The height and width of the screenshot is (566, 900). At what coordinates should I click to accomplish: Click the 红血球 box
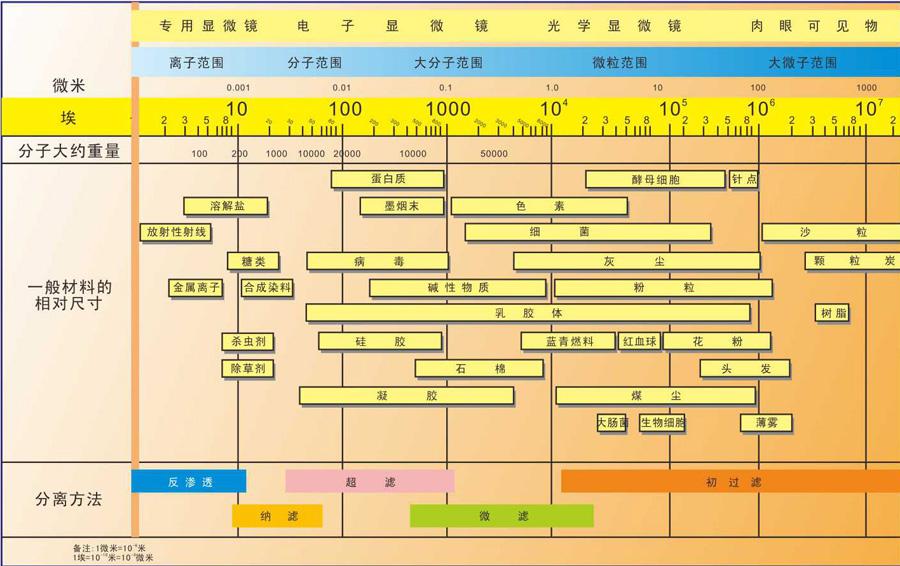pos(639,341)
